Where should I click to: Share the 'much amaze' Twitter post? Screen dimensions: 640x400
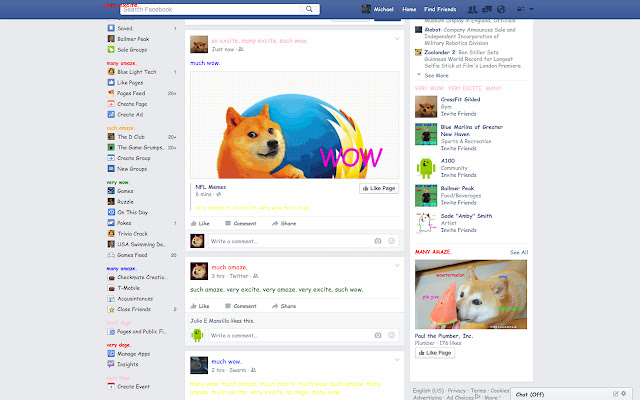coord(284,306)
